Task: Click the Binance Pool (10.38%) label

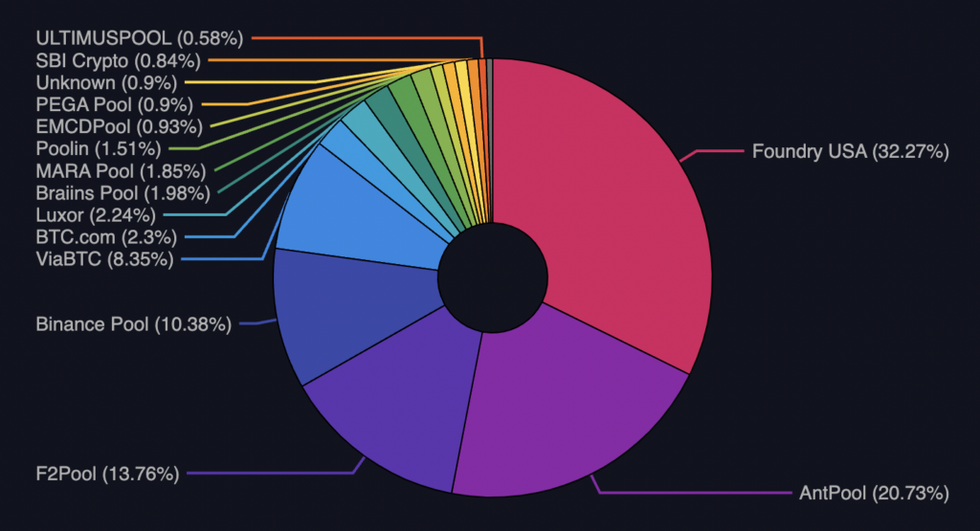Action: tap(134, 324)
